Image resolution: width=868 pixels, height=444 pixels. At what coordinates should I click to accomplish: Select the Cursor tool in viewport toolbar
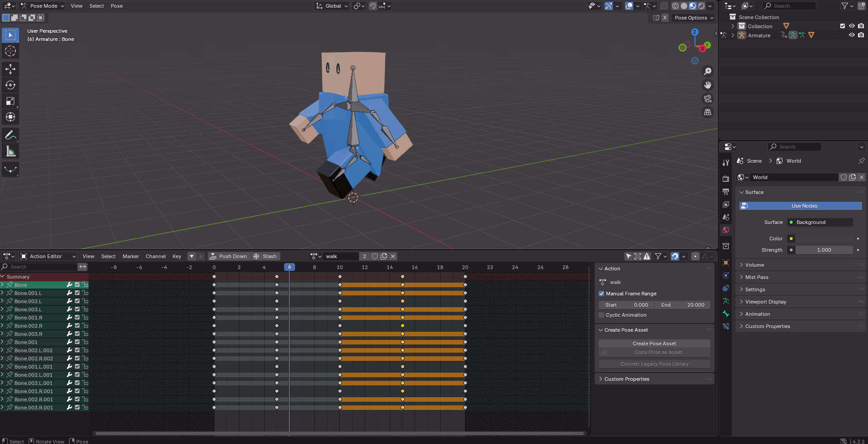click(x=10, y=51)
